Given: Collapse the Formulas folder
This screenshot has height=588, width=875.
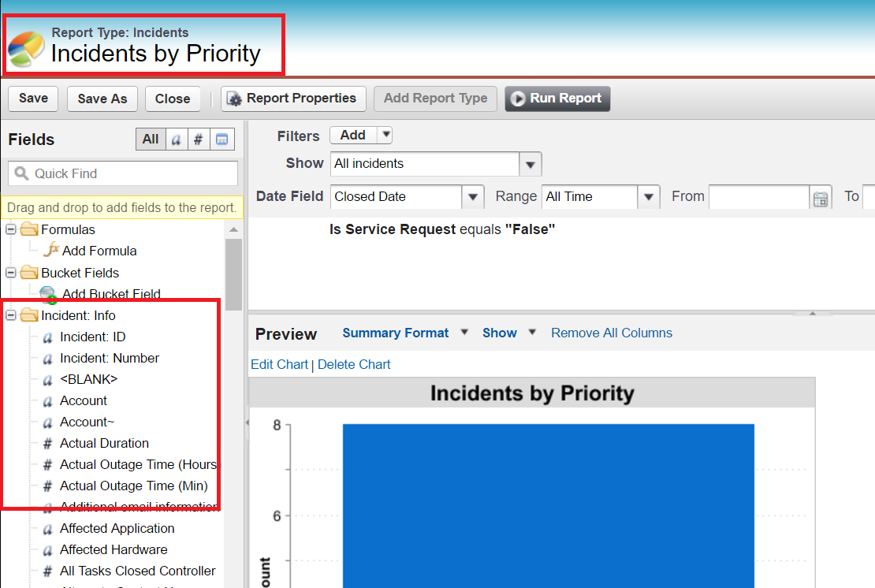Looking at the screenshot, I should pyautogui.click(x=10, y=229).
